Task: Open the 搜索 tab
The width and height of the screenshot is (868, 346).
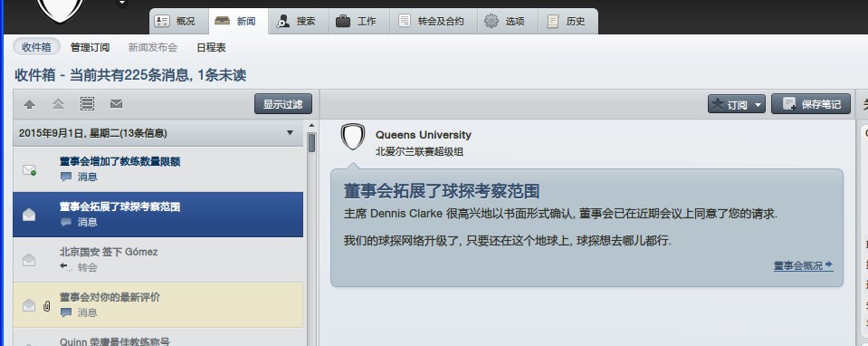Action: pyautogui.click(x=299, y=22)
